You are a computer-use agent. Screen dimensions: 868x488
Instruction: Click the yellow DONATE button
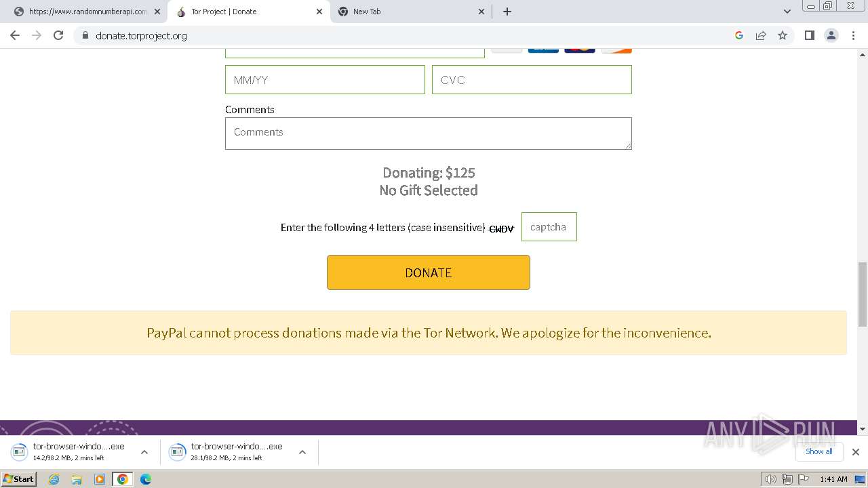[x=429, y=272]
